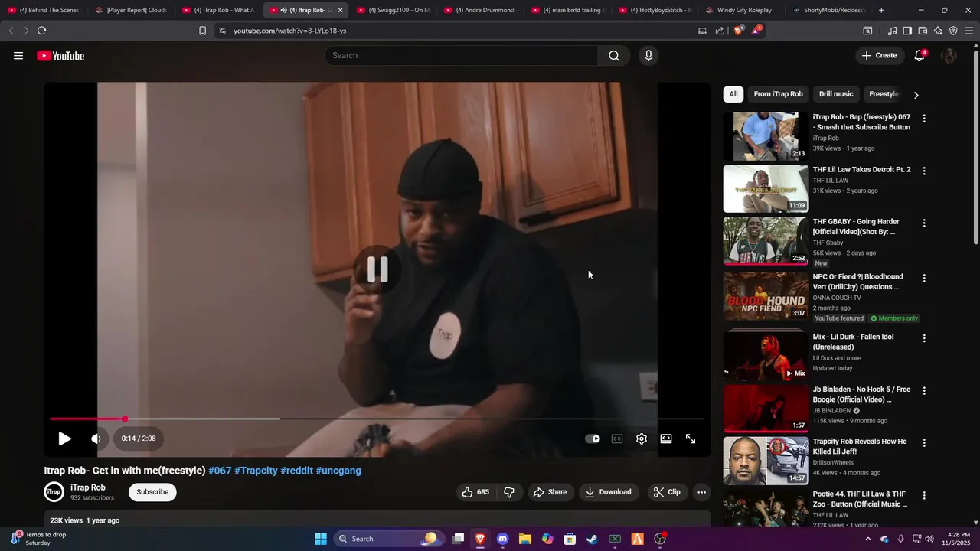Open the Leo AI sparkle icon
The image size is (980, 551).
click(938, 31)
